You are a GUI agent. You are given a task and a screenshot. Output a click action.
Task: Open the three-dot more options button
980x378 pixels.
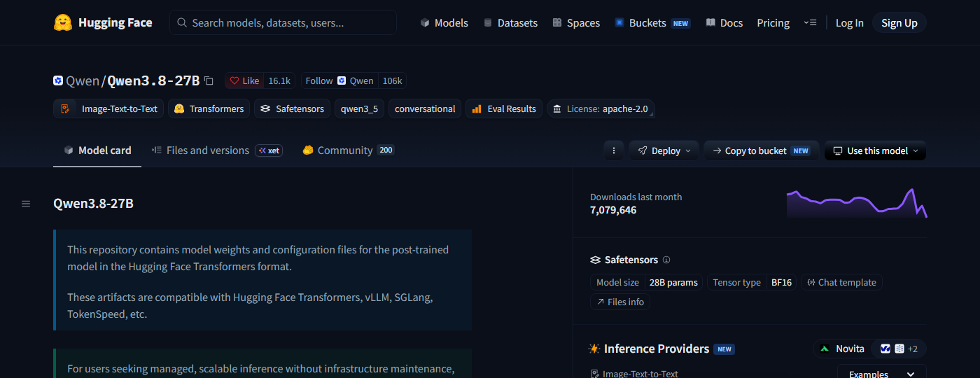(x=614, y=150)
